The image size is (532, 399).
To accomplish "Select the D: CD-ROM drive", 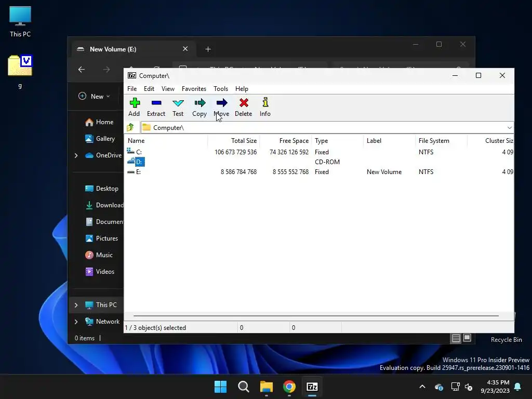I will (136, 162).
